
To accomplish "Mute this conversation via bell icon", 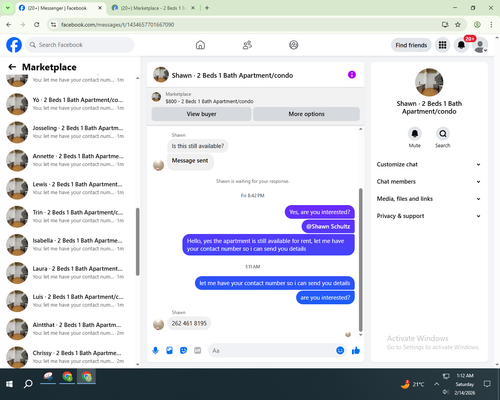I will pos(415,134).
